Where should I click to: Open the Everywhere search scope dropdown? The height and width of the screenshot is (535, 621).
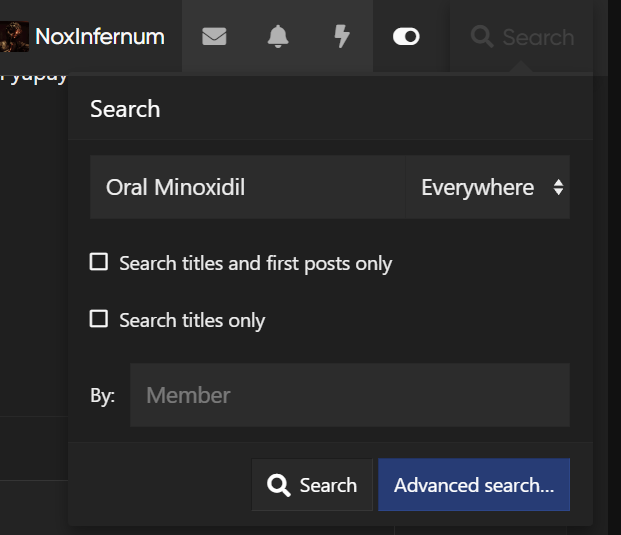pyautogui.click(x=488, y=187)
